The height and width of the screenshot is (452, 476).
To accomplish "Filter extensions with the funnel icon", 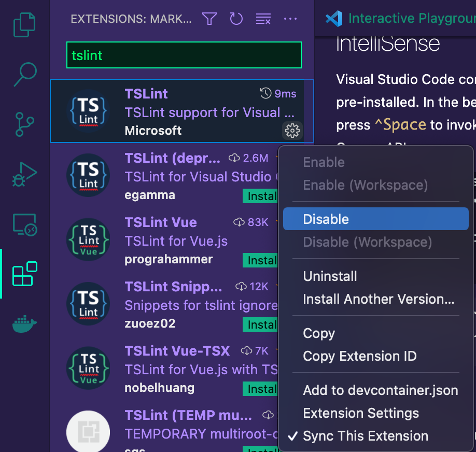I will click(x=209, y=19).
